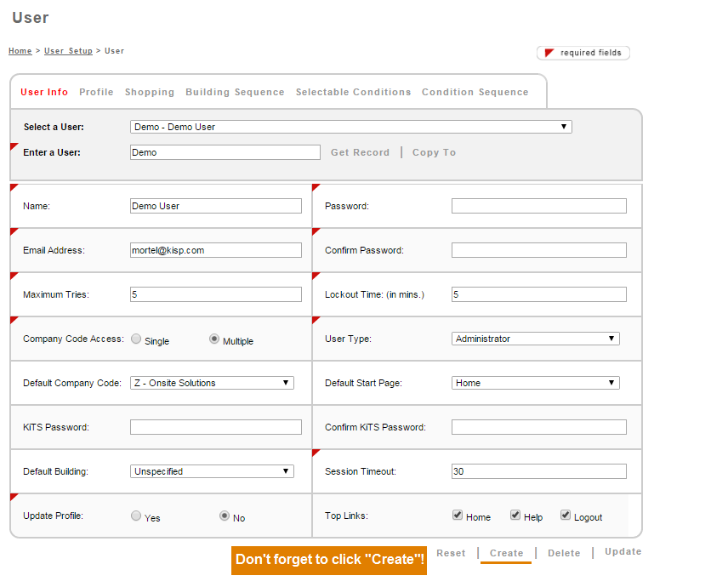The width and height of the screenshot is (728, 587).
Task: Select the Single company code access radio
Action: [x=136, y=339]
